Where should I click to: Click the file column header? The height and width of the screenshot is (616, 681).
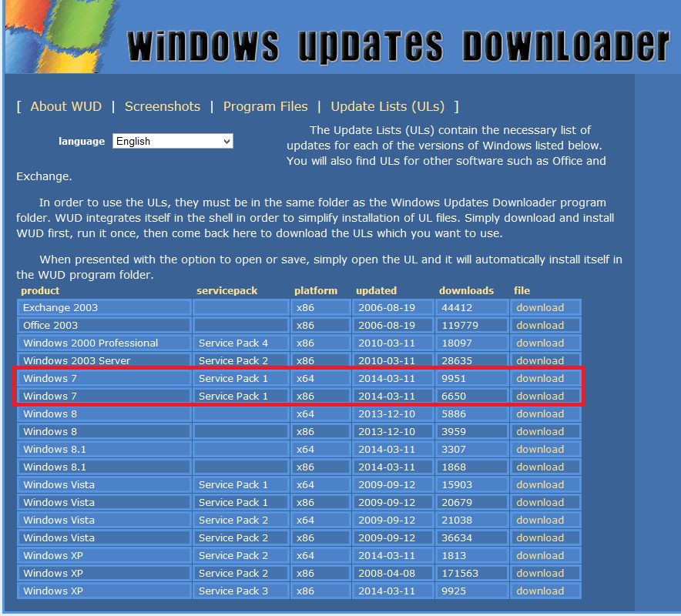pos(522,291)
